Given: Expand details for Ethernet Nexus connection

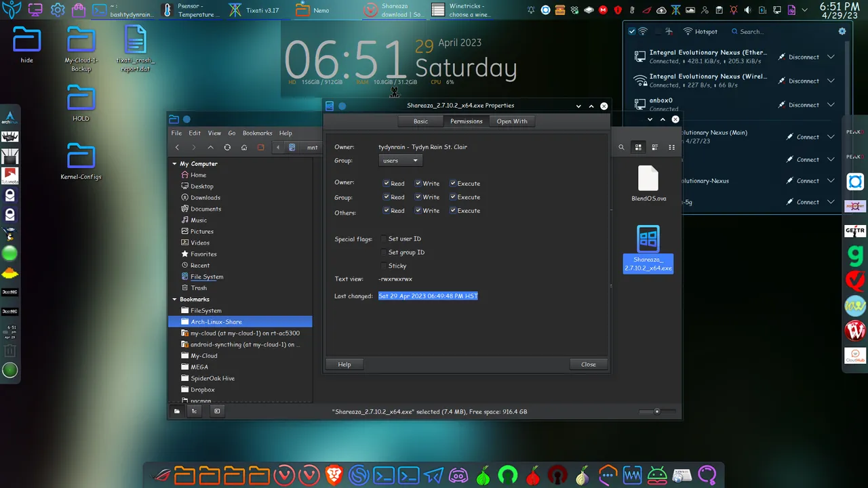Looking at the screenshot, I should [x=831, y=57].
